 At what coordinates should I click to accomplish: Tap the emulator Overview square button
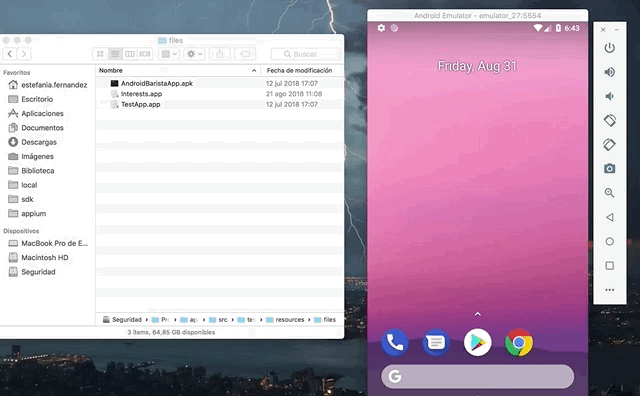[609, 266]
